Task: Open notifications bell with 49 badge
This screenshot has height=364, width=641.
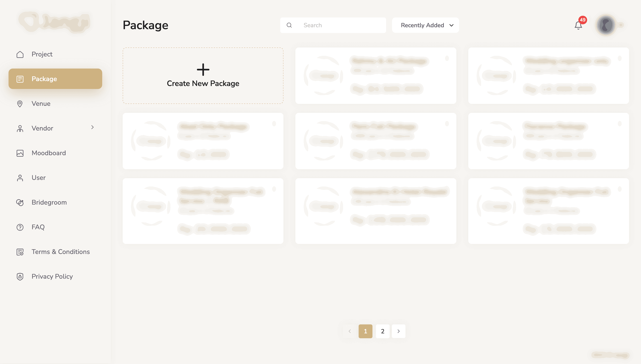Action: pyautogui.click(x=578, y=25)
